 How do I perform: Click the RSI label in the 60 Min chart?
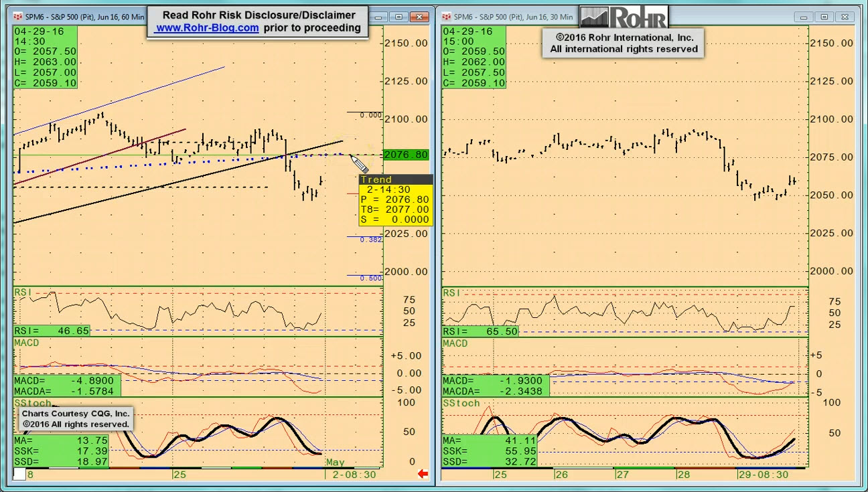[22, 293]
